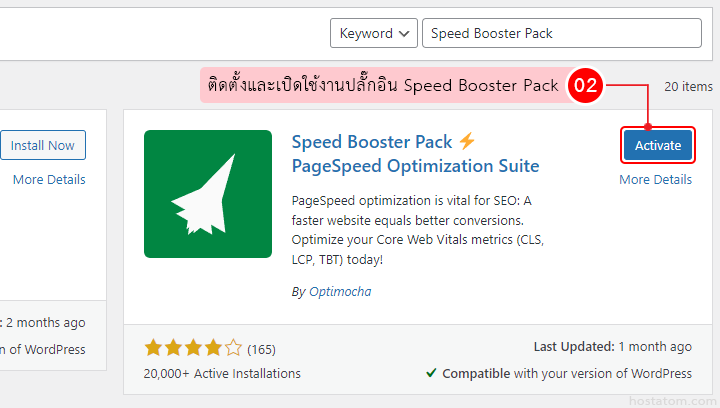Focus the Speed Booster Pack search field
The width and height of the screenshot is (720, 408).
[561, 33]
